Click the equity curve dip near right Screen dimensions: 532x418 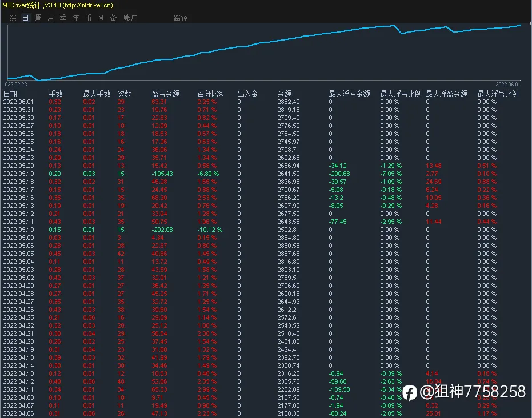(x=402, y=33)
